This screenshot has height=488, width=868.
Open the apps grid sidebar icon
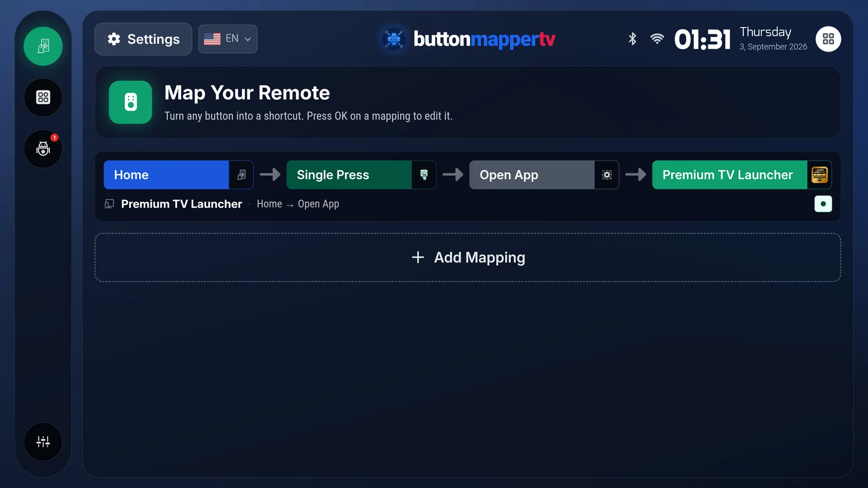pyautogui.click(x=43, y=98)
